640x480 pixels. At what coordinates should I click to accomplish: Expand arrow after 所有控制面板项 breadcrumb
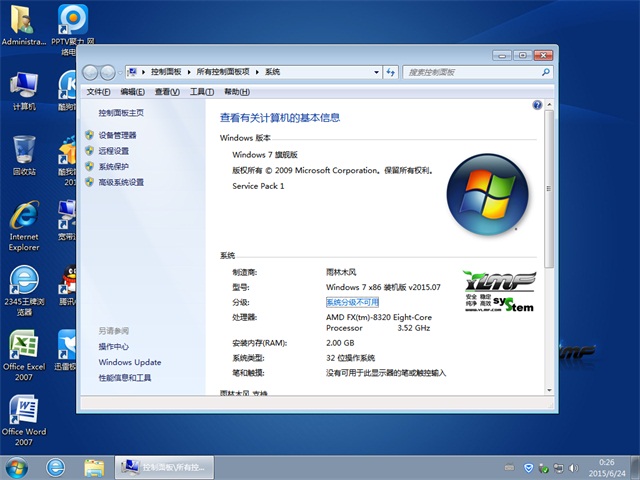pyautogui.click(x=258, y=72)
